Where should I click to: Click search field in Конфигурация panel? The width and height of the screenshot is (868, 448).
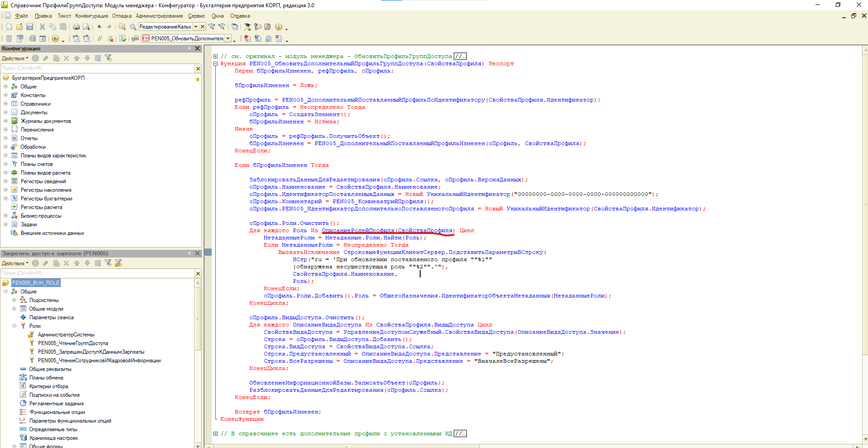click(97, 68)
